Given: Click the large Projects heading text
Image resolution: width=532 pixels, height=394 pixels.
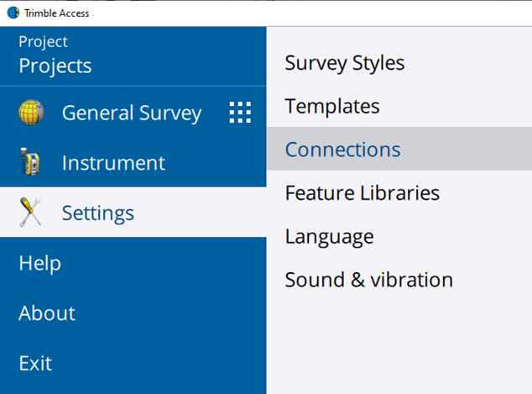Looking at the screenshot, I should pos(55,66).
